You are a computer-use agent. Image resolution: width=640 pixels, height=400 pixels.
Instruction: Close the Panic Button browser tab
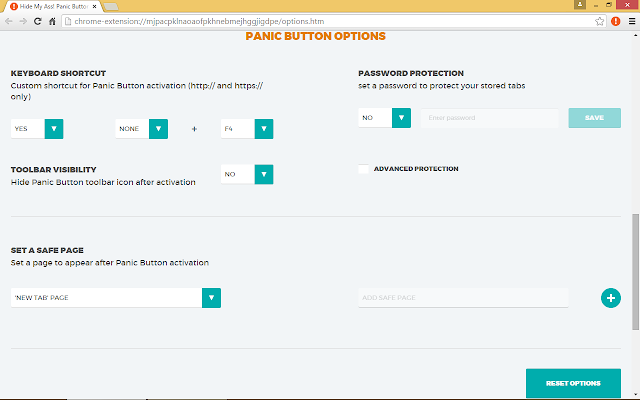tap(94, 6)
